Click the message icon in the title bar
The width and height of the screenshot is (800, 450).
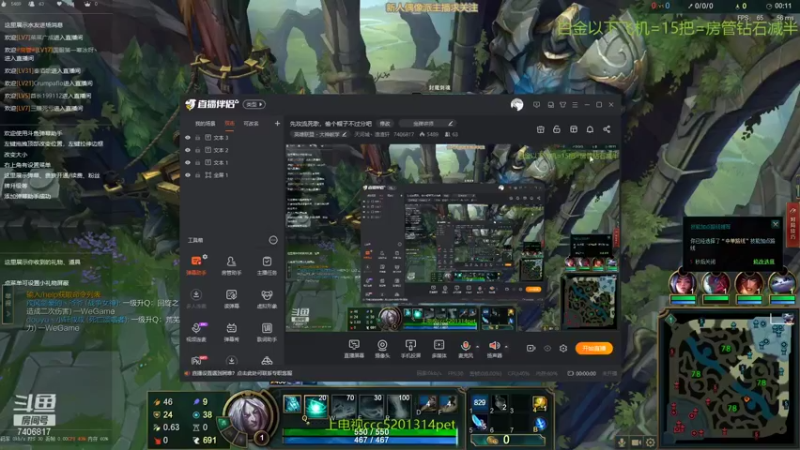tap(536, 105)
